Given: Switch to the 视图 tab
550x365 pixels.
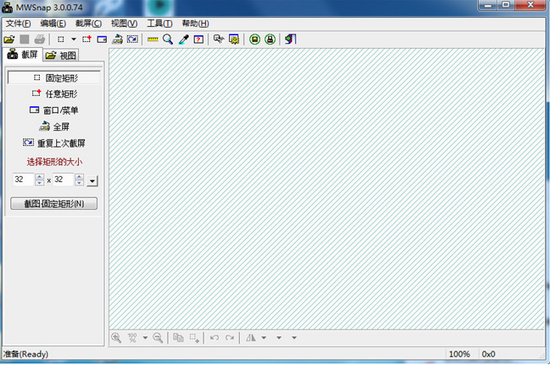Looking at the screenshot, I should (61, 55).
